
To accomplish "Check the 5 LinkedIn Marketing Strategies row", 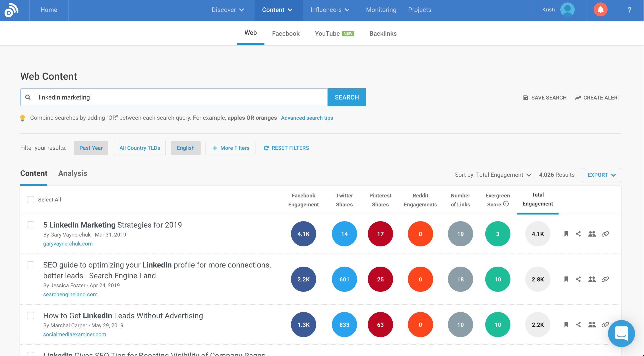I will [x=31, y=225].
